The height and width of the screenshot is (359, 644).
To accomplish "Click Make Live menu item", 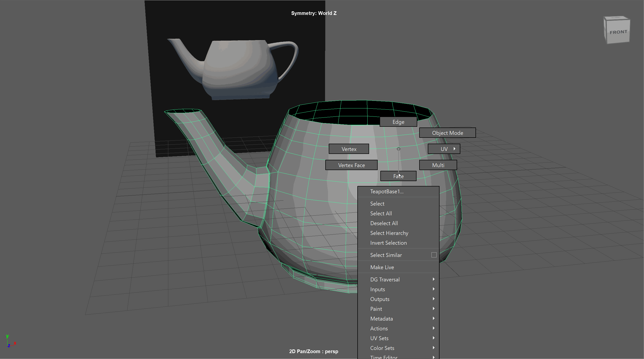I will (x=382, y=267).
